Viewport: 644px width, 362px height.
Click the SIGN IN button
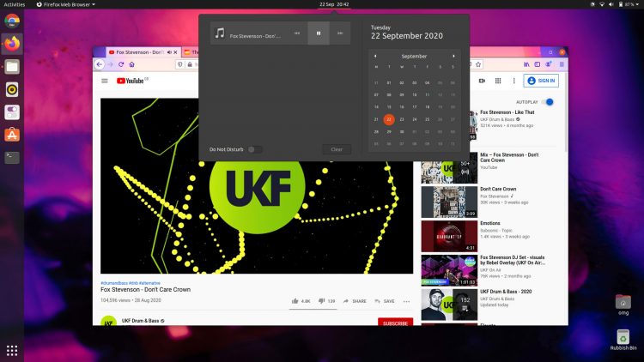click(x=541, y=81)
